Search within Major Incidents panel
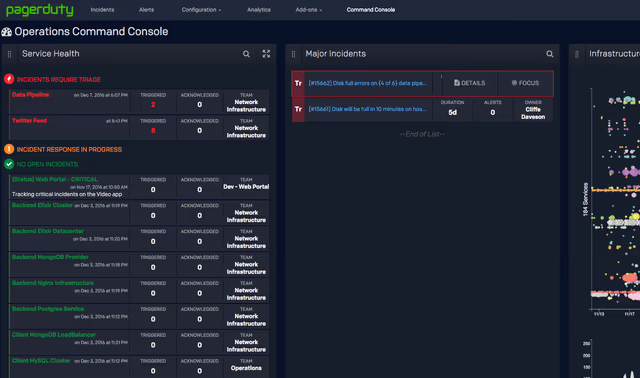Viewport: 640px width, 378px height. pyautogui.click(x=550, y=54)
